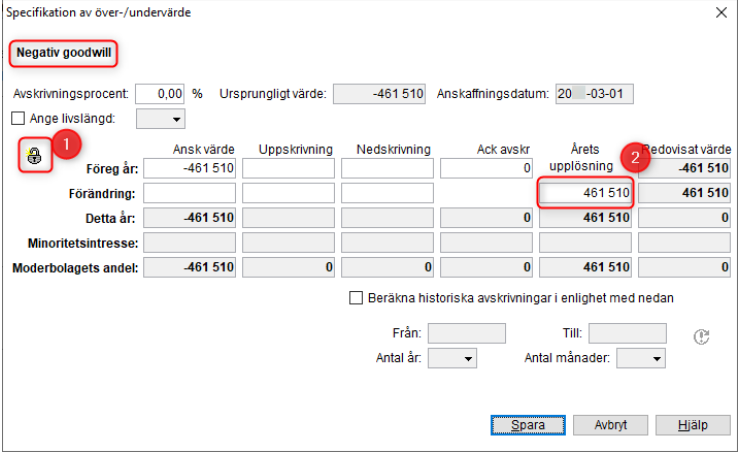Click the Uppskrivning column header
Viewport: 748px width, 458px height.
click(x=296, y=149)
